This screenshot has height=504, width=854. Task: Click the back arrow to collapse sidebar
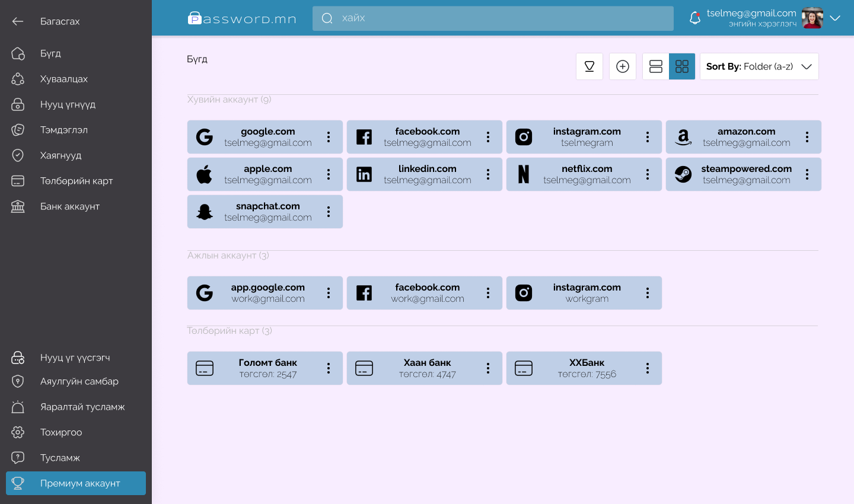coord(18,21)
